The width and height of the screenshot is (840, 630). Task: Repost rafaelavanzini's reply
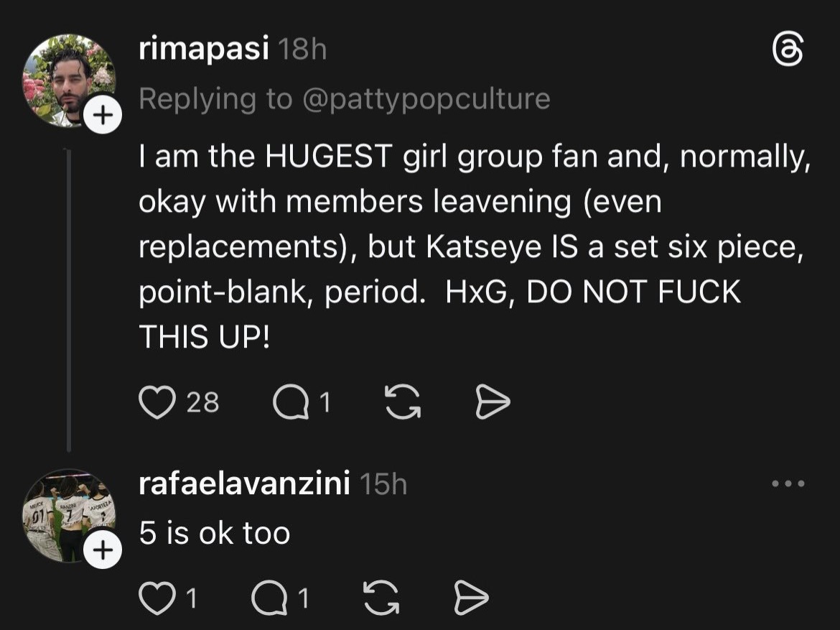tap(381, 598)
